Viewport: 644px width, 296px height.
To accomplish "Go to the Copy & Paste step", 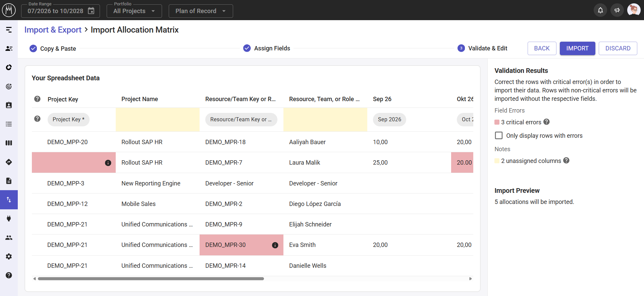I will pos(53,48).
